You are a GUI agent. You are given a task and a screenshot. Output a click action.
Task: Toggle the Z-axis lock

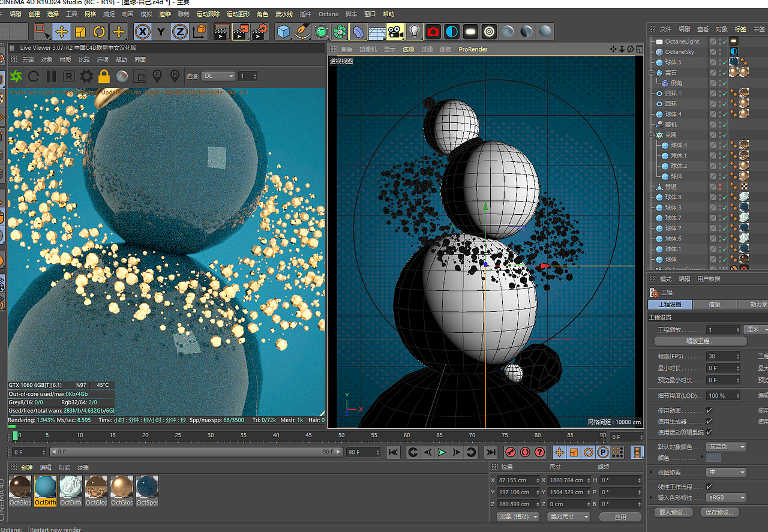(179, 32)
